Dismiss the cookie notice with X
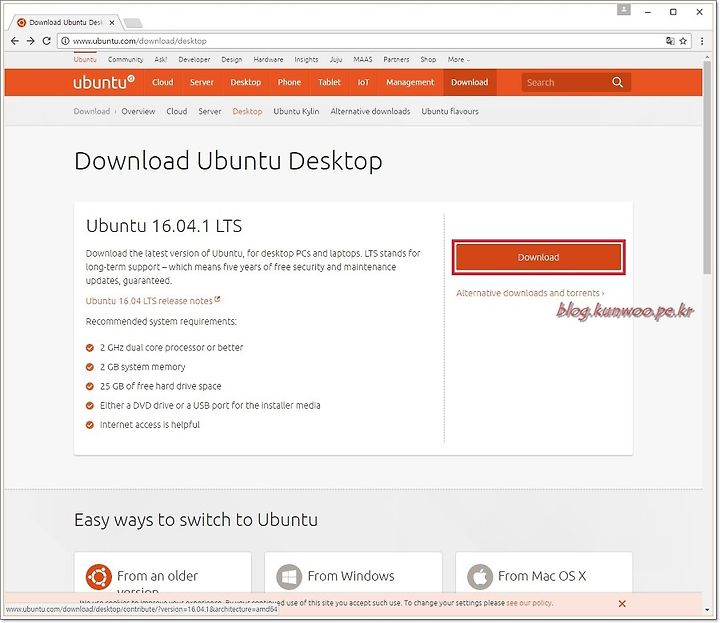 [x=622, y=603]
